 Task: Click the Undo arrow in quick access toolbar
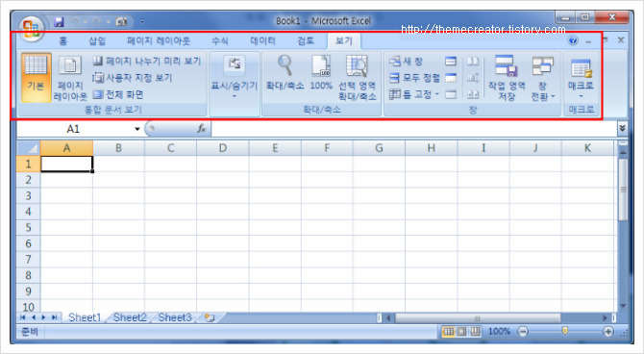point(74,21)
